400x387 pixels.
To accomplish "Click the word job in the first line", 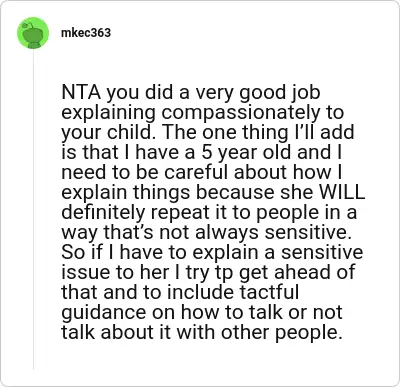I will pyautogui.click(x=306, y=93).
